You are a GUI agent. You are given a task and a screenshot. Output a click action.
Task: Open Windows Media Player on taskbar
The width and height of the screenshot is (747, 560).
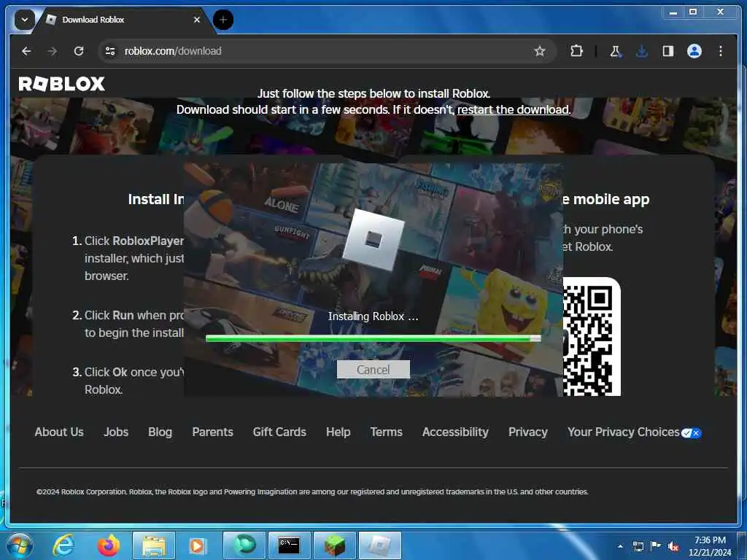(x=196, y=545)
